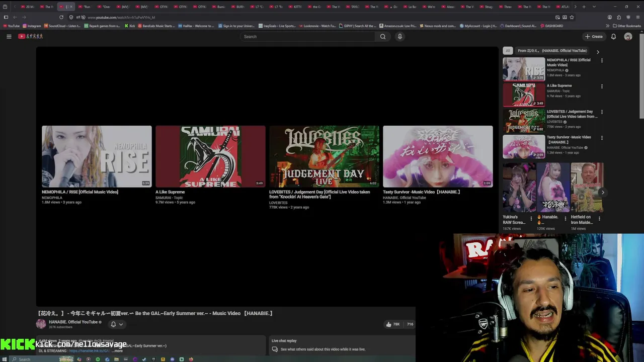644x362 pixels.
Task: Open the Kick bookmark
Action: coord(130,26)
